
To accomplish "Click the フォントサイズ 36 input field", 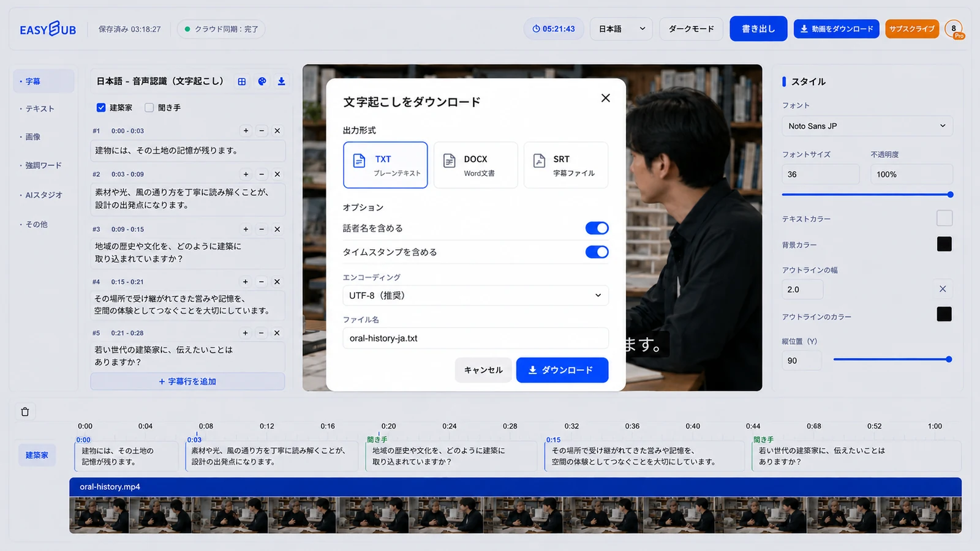I will (x=821, y=174).
